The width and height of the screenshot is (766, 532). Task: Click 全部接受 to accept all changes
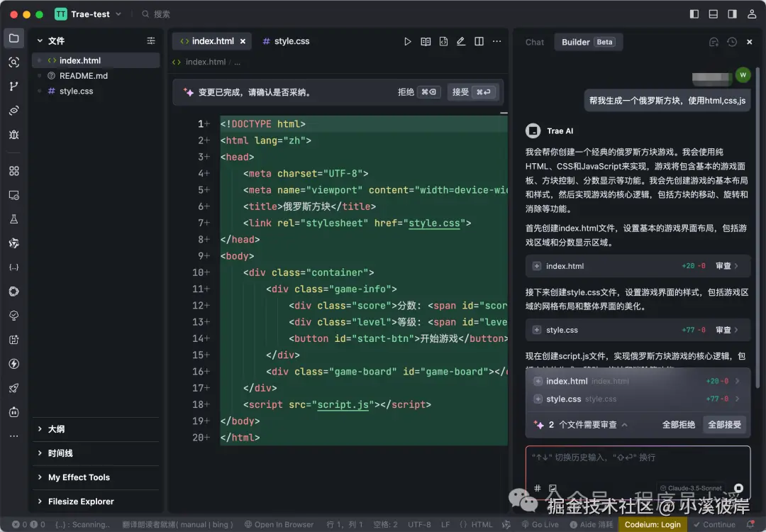pyautogui.click(x=726, y=424)
